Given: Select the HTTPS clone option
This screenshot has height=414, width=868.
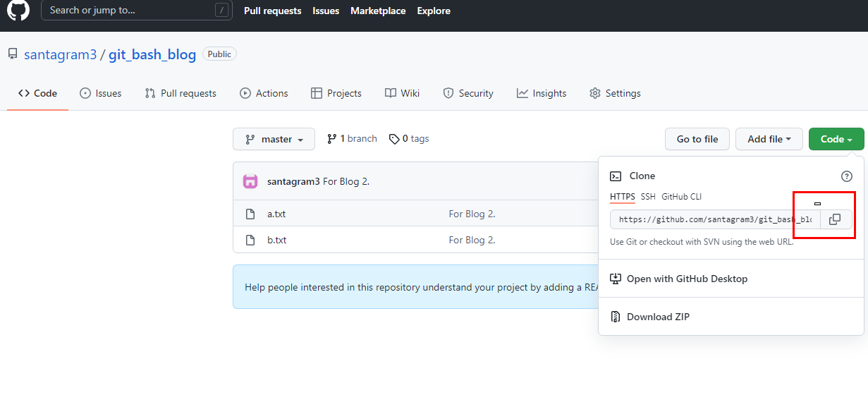Looking at the screenshot, I should 623,197.
